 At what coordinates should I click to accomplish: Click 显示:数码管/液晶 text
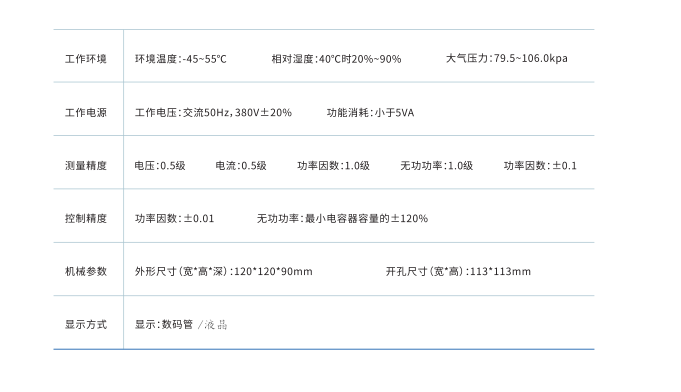tap(181, 324)
